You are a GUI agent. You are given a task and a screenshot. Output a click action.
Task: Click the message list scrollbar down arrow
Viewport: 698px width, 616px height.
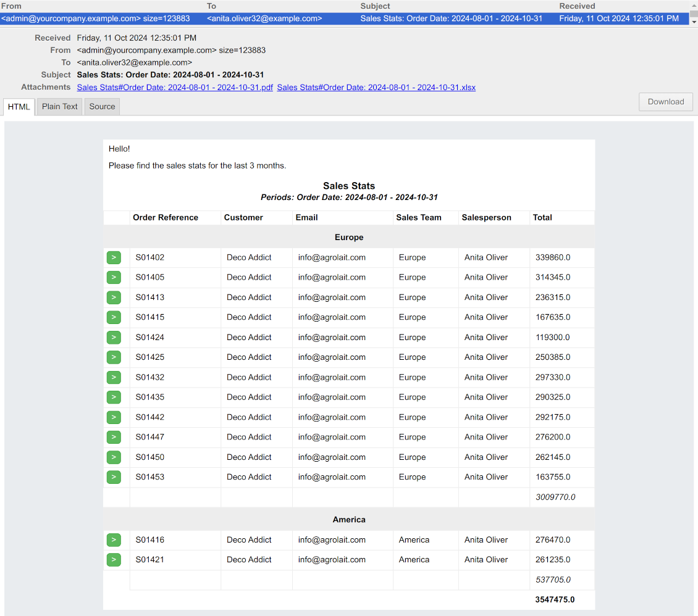(694, 22)
